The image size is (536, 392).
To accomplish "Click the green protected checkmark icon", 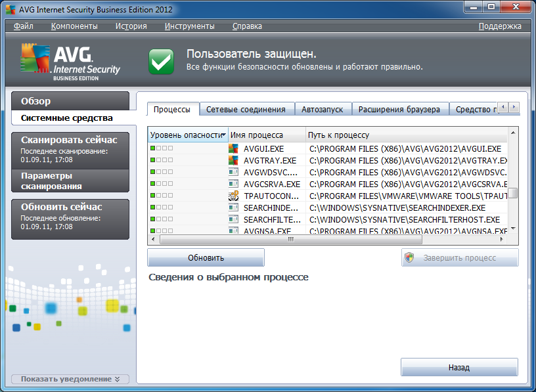I will pyautogui.click(x=161, y=62).
